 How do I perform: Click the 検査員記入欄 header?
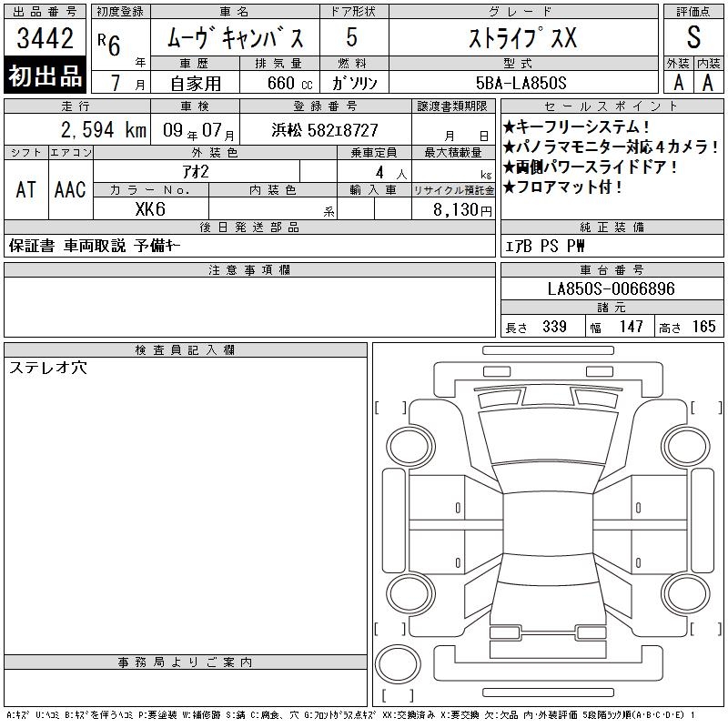pyautogui.click(x=186, y=350)
